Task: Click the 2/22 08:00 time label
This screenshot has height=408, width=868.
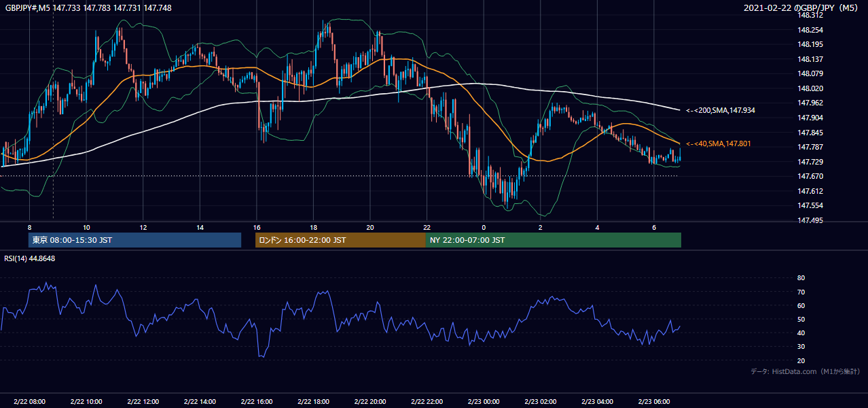Action: [29, 402]
